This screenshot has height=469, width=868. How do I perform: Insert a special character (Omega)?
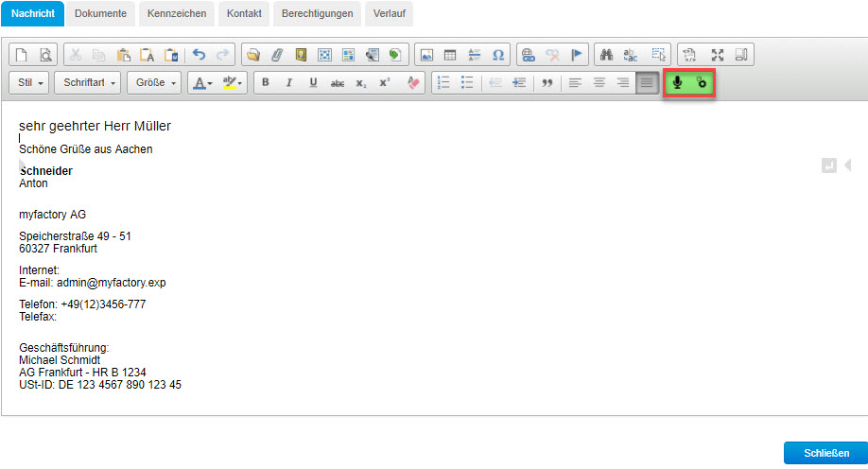[x=498, y=55]
